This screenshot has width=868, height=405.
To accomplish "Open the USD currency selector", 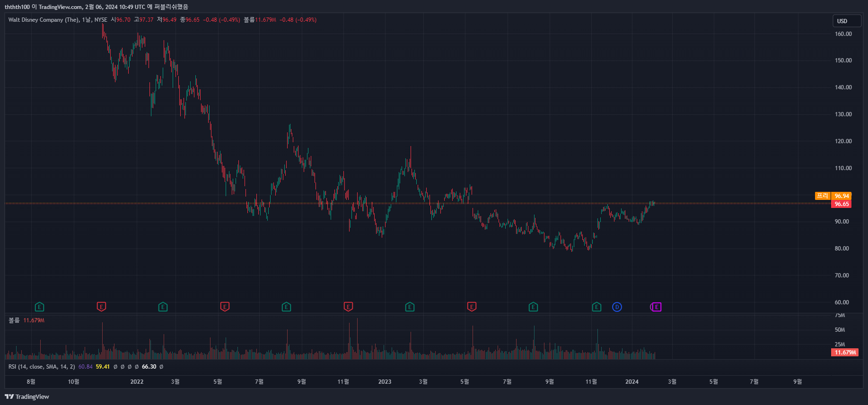I will [847, 21].
